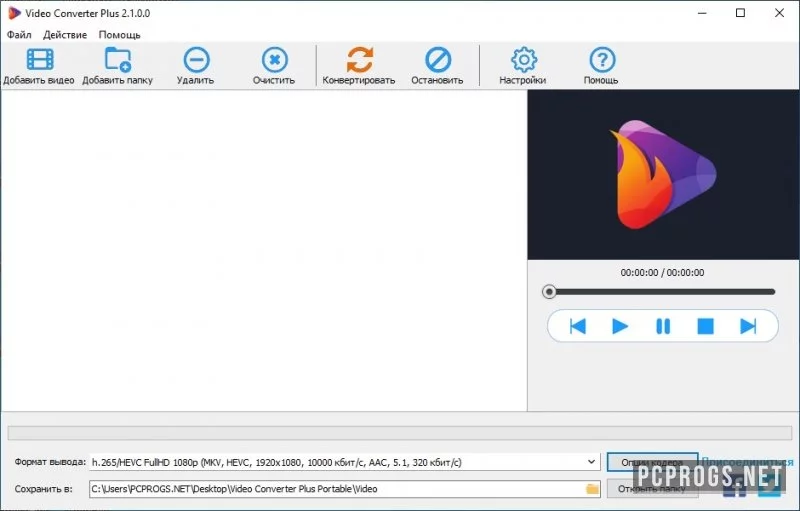The width and height of the screenshot is (800, 511).
Task: Click the Присоединиться link
Action: [747, 462]
